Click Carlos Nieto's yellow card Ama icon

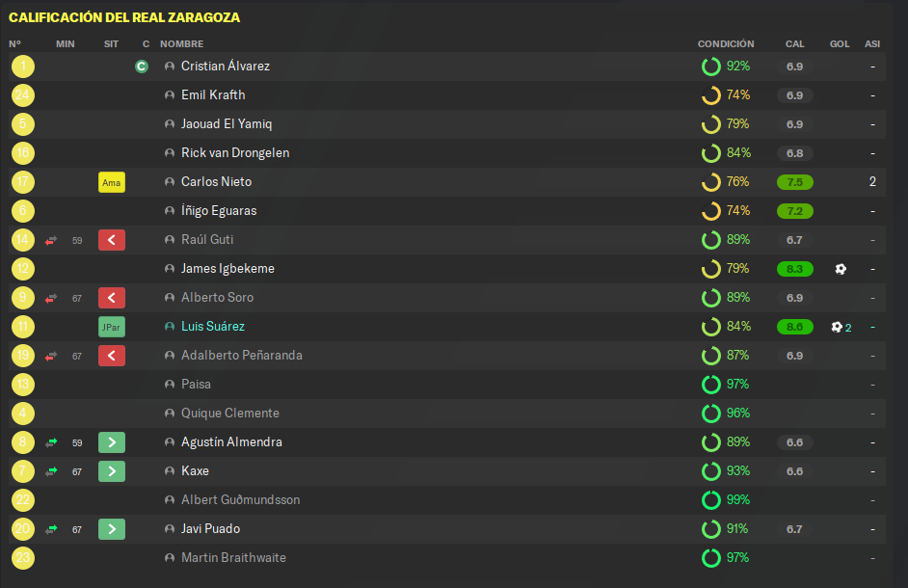click(112, 182)
